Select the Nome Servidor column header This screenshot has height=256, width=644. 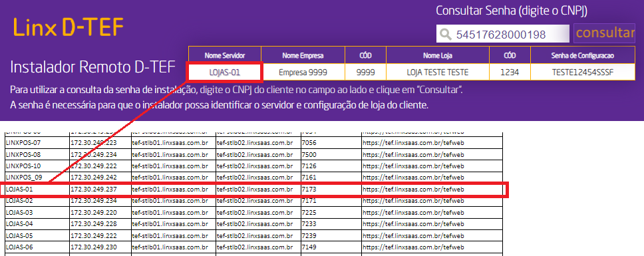click(225, 55)
